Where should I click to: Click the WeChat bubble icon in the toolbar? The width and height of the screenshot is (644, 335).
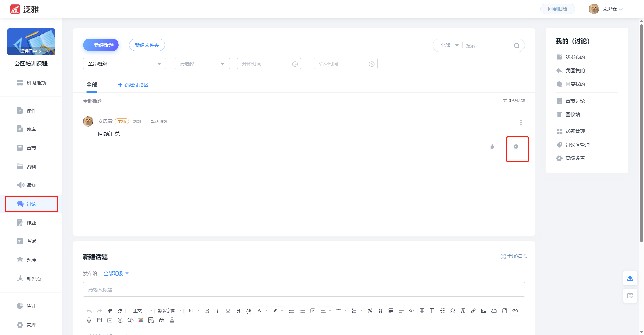click(131, 320)
